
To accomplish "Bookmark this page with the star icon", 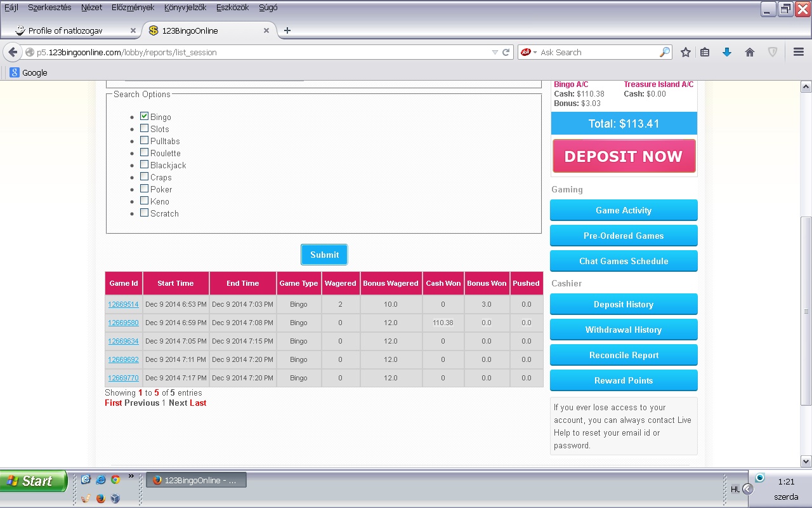I will pos(685,52).
